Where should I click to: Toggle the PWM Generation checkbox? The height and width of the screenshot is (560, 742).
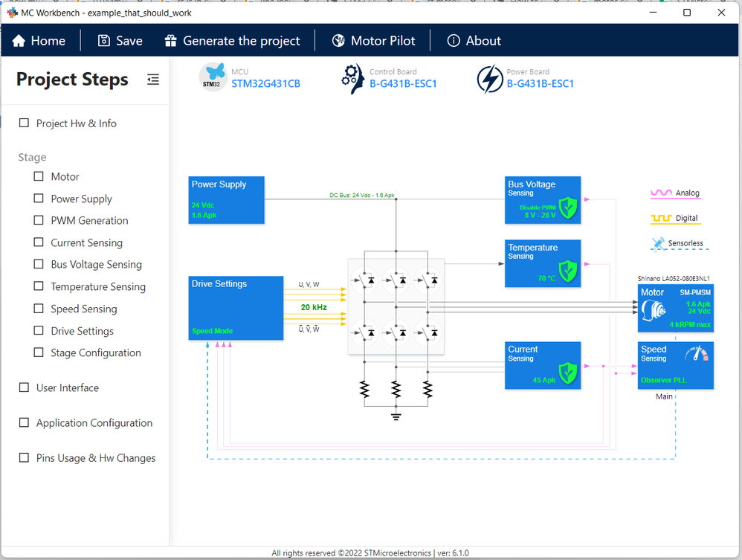[39, 220]
